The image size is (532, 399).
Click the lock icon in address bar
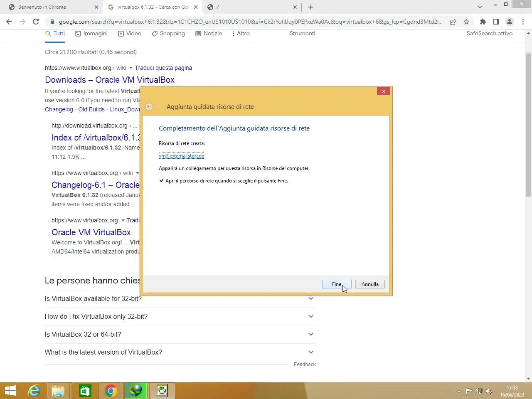pyautogui.click(x=52, y=22)
